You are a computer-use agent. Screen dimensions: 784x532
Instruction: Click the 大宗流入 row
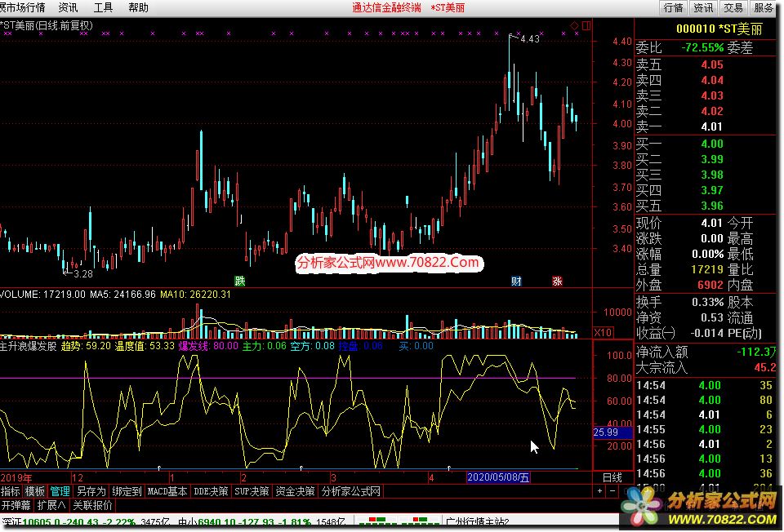[706, 368]
